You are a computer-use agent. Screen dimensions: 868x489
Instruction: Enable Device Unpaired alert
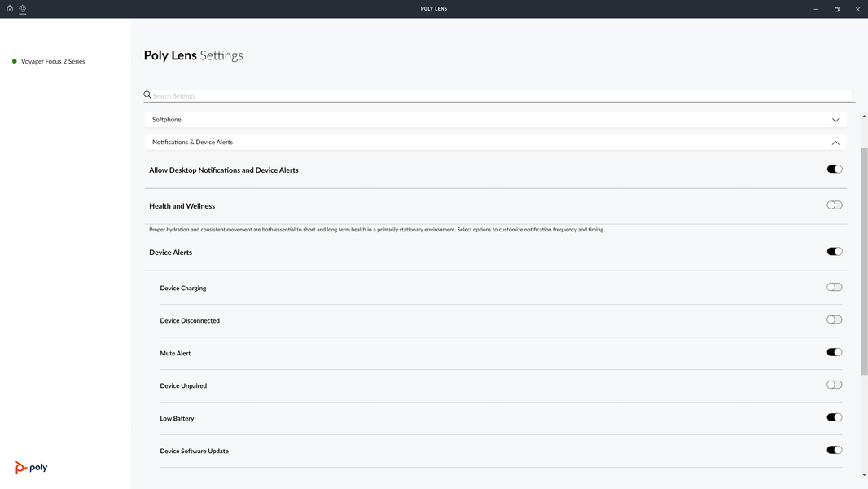click(835, 385)
